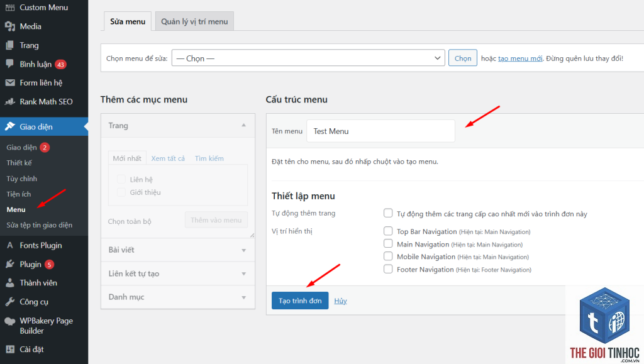Image resolution: width=644 pixels, height=364 pixels.
Task: Tick the Giới thiệu page checkbox
Action: 121,192
